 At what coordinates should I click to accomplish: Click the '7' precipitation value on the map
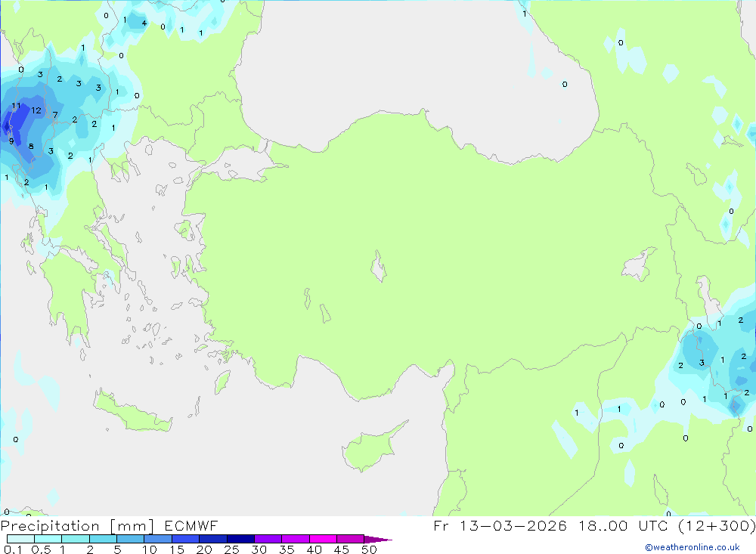pyautogui.click(x=55, y=115)
